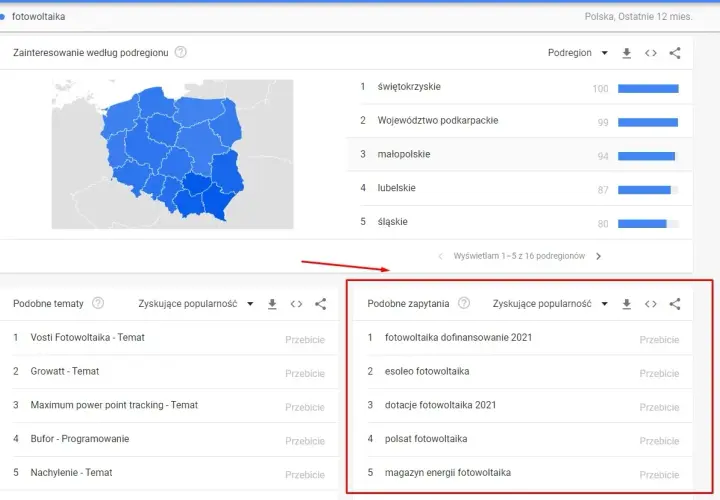This screenshot has height=500, width=720.
Task: Get embed code for the subregion map
Action: point(651,53)
